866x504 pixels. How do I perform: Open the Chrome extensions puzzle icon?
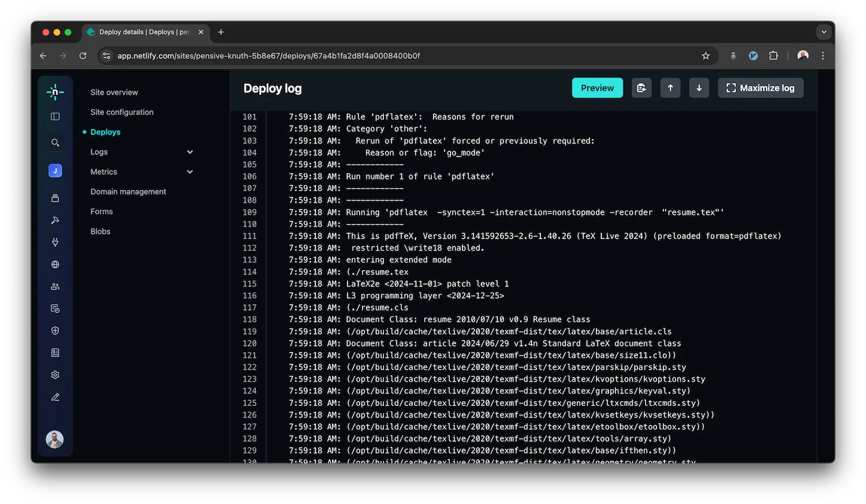click(774, 55)
